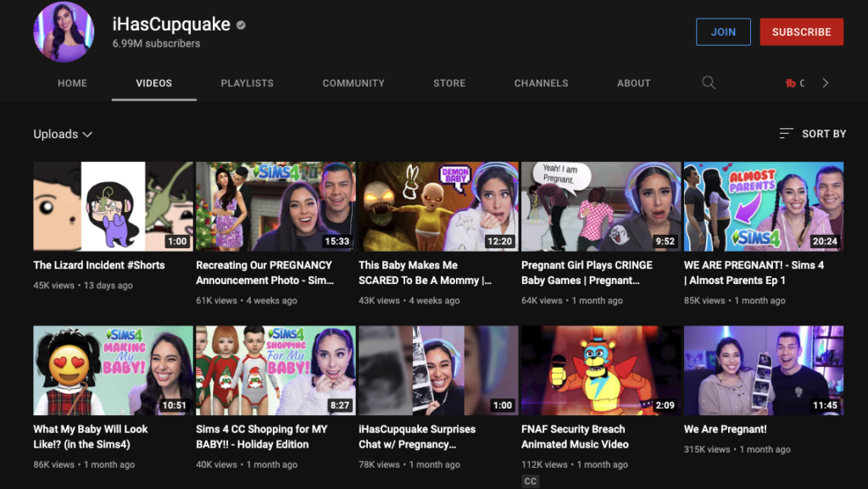Image resolution: width=868 pixels, height=489 pixels.
Task: Click title The Lizard Incident #Shorts
Action: (99, 265)
